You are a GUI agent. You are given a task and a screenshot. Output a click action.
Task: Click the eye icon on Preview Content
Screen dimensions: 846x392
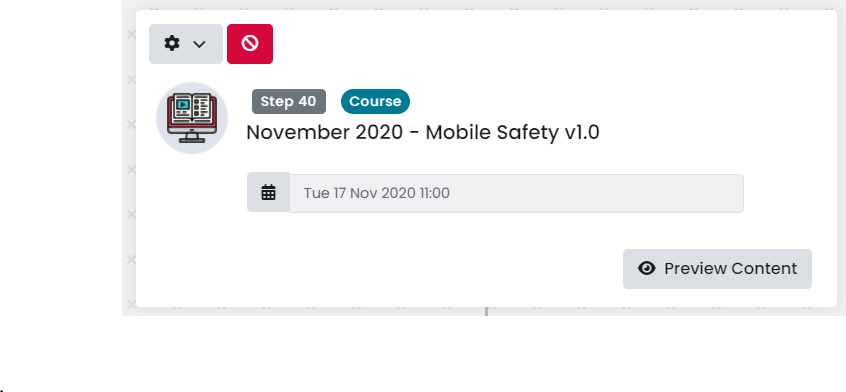(647, 269)
